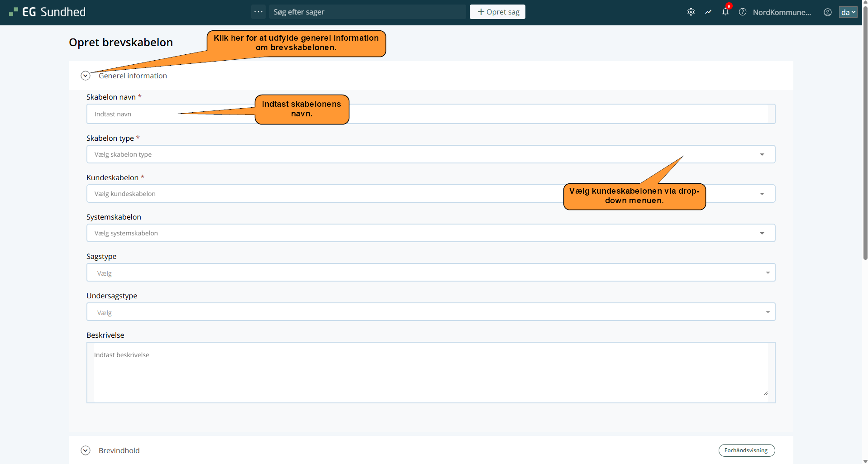Click the Søg efter sager search box
The height and width of the screenshot is (464, 868).
click(x=367, y=12)
